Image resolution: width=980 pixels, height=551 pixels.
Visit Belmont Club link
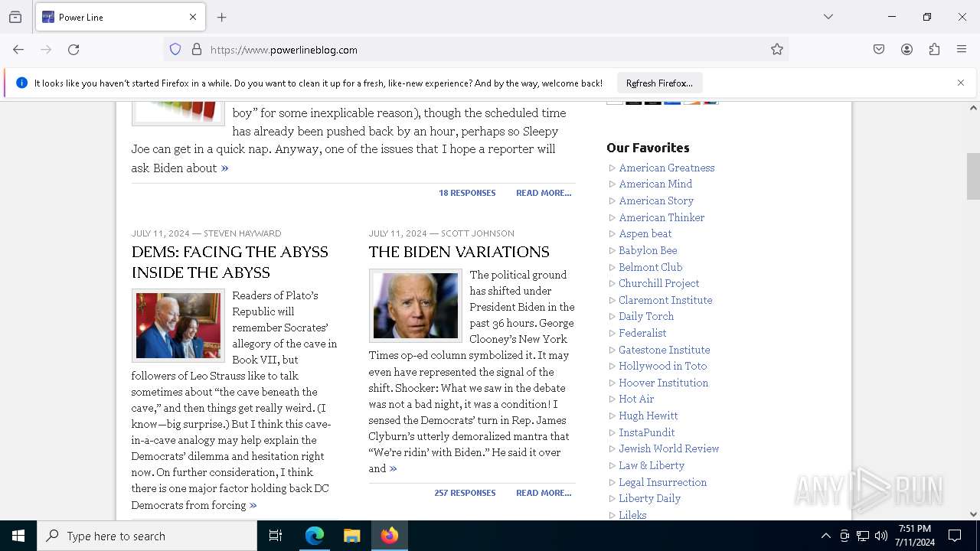point(650,267)
